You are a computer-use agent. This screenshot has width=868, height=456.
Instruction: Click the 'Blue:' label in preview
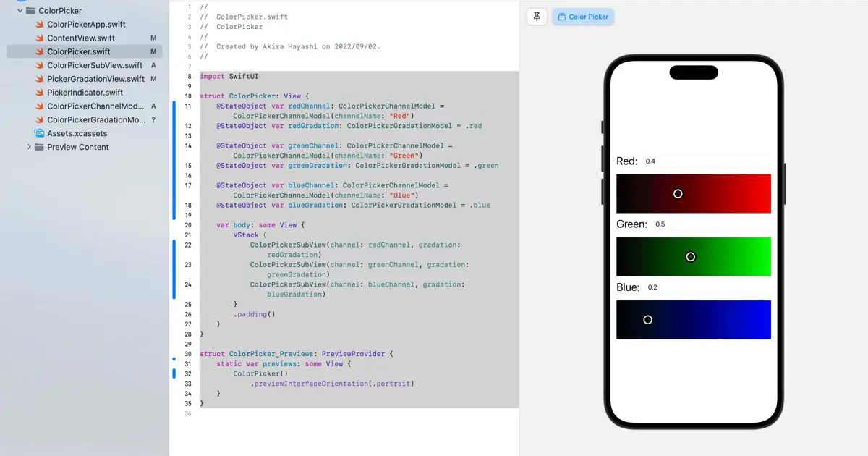(628, 287)
